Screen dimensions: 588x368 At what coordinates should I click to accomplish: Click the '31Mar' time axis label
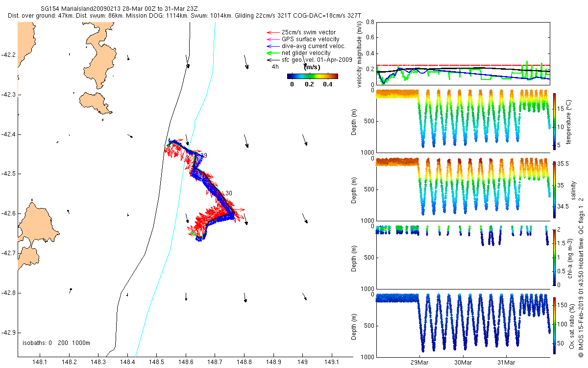pyautogui.click(x=506, y=363)
